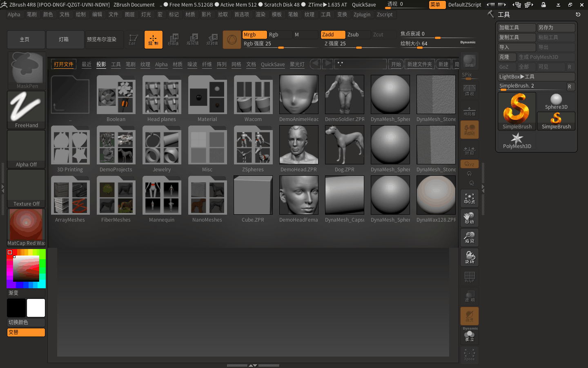Viewport: 588px width, 368px height.
Task: Switch to LightBox 聚光灯 tab
Action: click(297, 64)
